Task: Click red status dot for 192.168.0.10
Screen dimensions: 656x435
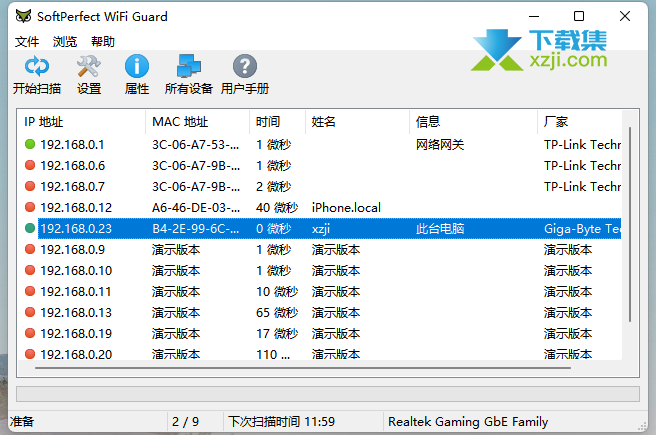Action: pyautogui.click(x=30, y=270)
